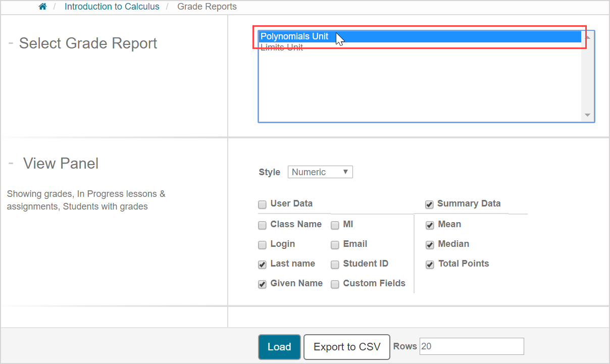610x364 pixels.
Task: Click Export to CSV button
Action: click(347, 347)
